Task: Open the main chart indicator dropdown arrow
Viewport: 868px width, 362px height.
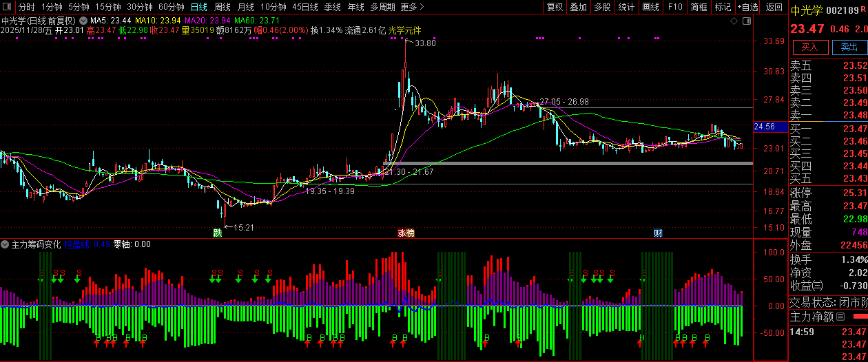Action: [x=84, y=21]
